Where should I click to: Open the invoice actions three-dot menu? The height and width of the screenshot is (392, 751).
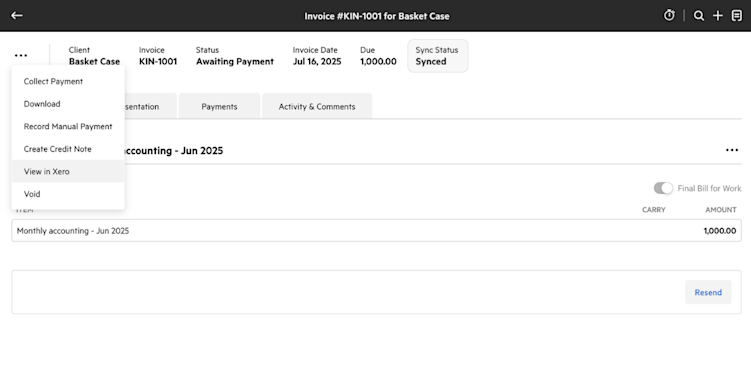[x=21, y=56]
